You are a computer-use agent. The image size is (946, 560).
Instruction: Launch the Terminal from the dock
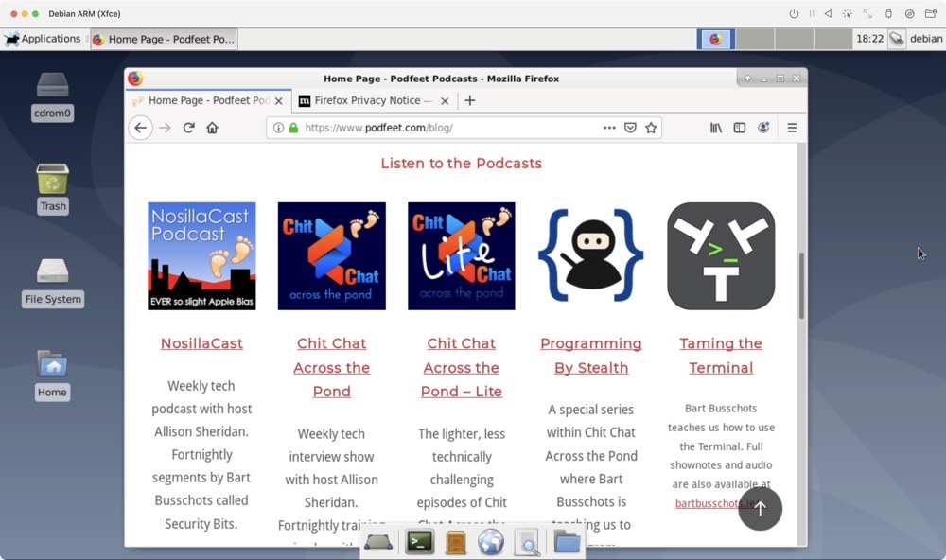(419, 542)
